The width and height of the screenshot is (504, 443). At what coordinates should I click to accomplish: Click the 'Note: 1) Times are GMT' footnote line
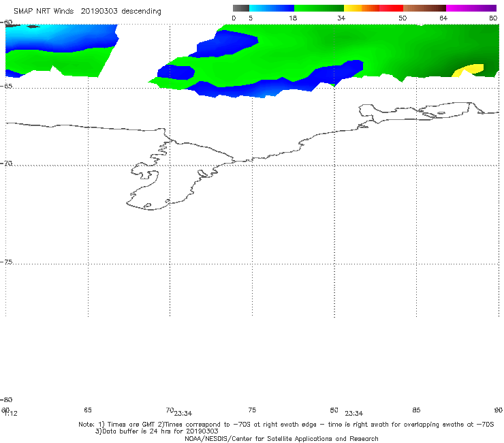[286, 425]
